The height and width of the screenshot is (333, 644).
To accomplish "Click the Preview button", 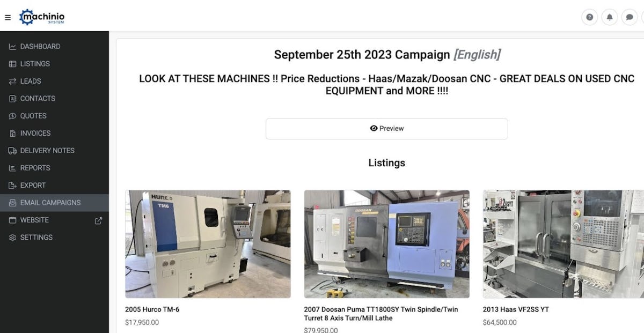I will tap(386, 129).
